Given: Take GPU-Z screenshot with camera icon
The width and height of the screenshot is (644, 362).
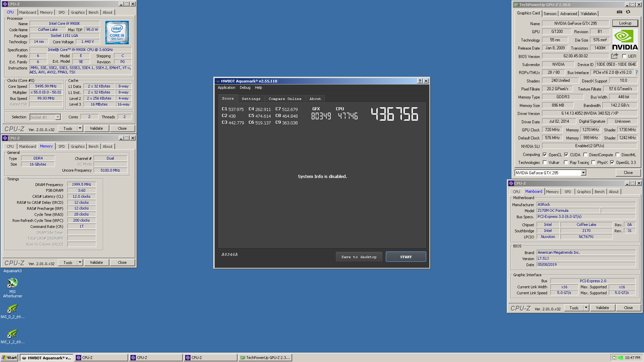Looking at the screenshot, I should (x=619, y=12).
